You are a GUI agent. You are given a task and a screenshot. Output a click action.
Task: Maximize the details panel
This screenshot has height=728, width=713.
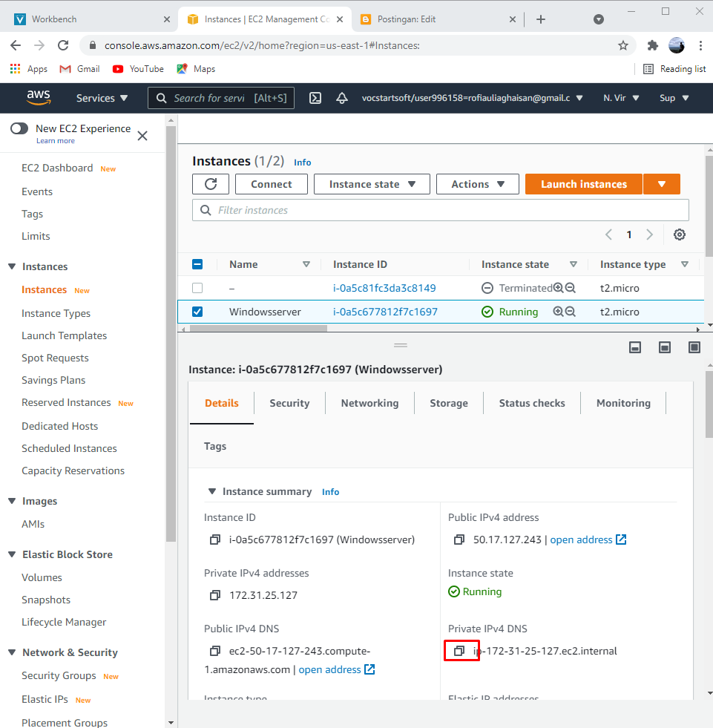point(694,347)
